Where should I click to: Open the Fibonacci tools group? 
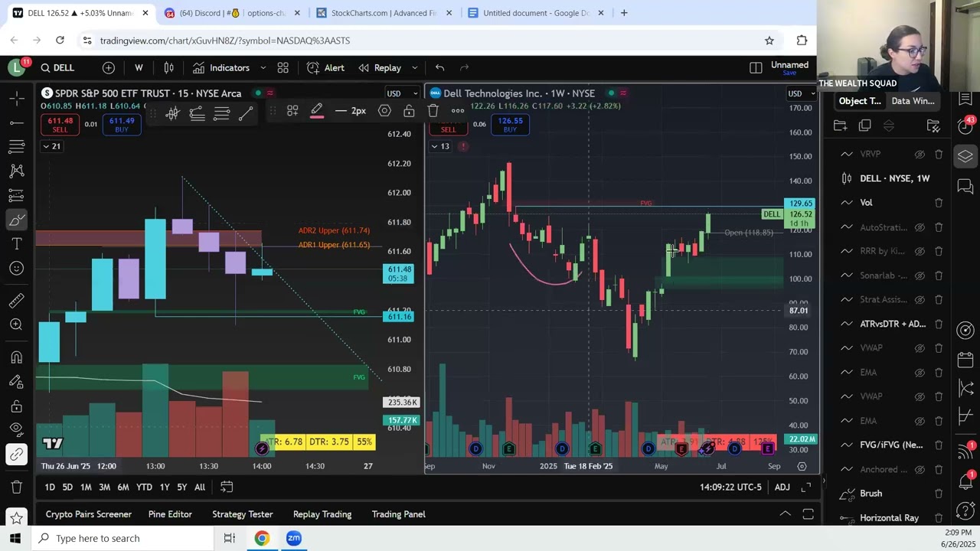click(x=16, y=147)
